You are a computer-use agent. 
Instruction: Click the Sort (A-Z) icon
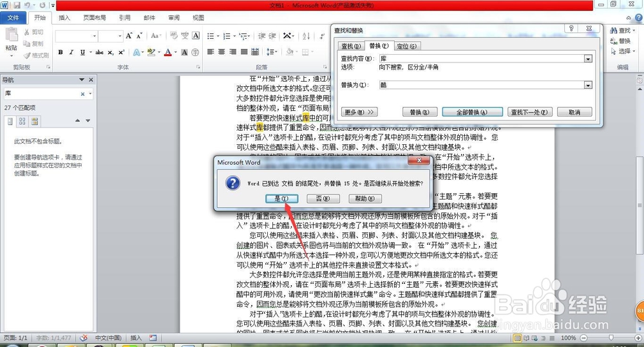pos(306,36)
